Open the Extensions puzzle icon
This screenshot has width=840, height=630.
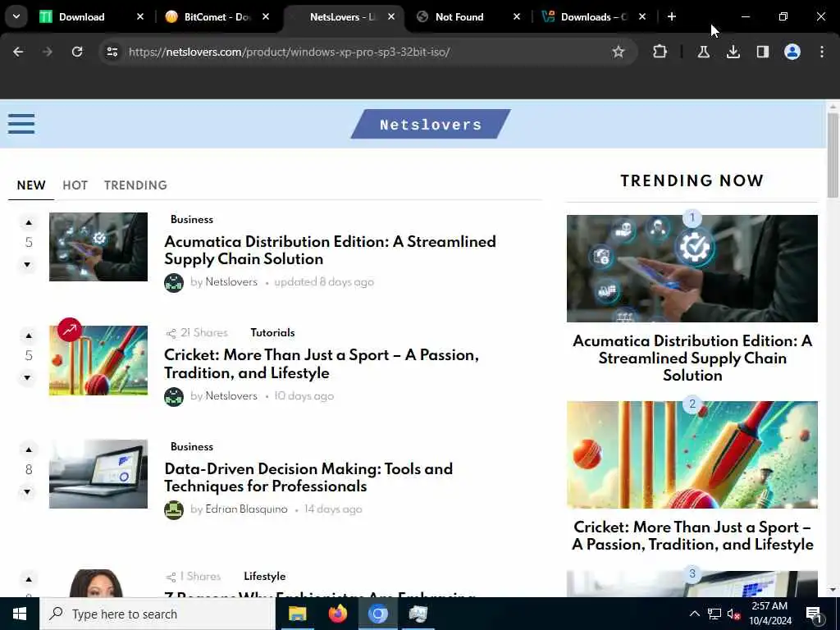pyautogui.click(x=660, y=52)
